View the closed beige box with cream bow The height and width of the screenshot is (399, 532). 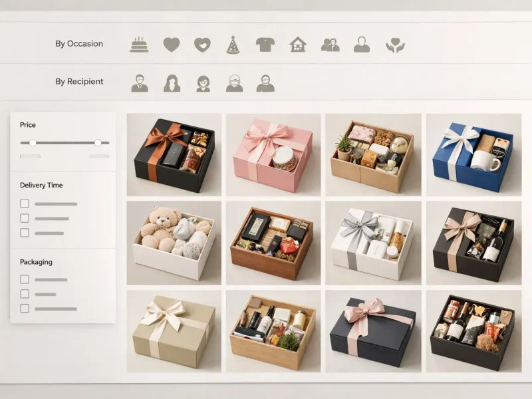pyautogui.click(x=174, y=331)
